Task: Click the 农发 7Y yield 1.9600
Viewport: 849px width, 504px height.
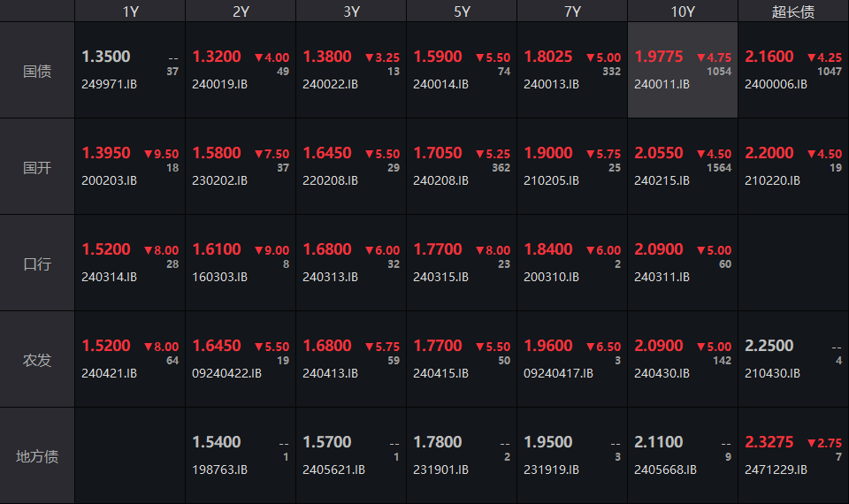Action: 548,346
